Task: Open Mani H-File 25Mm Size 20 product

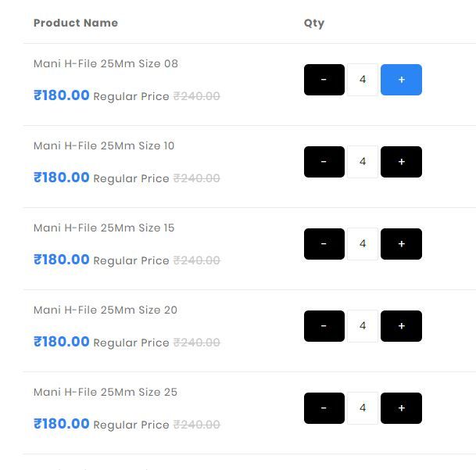Action: pyautogui.click(x=106, y=310)
